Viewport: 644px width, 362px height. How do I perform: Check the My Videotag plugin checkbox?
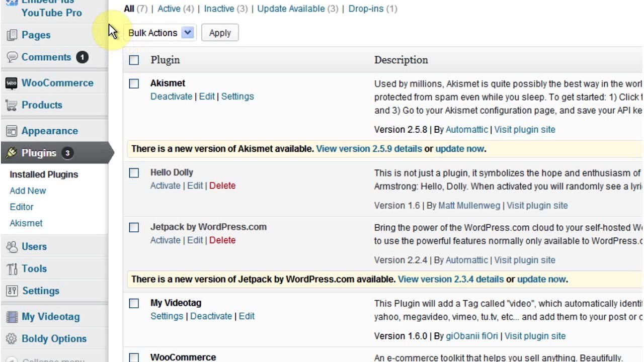[x=134, y=304]
